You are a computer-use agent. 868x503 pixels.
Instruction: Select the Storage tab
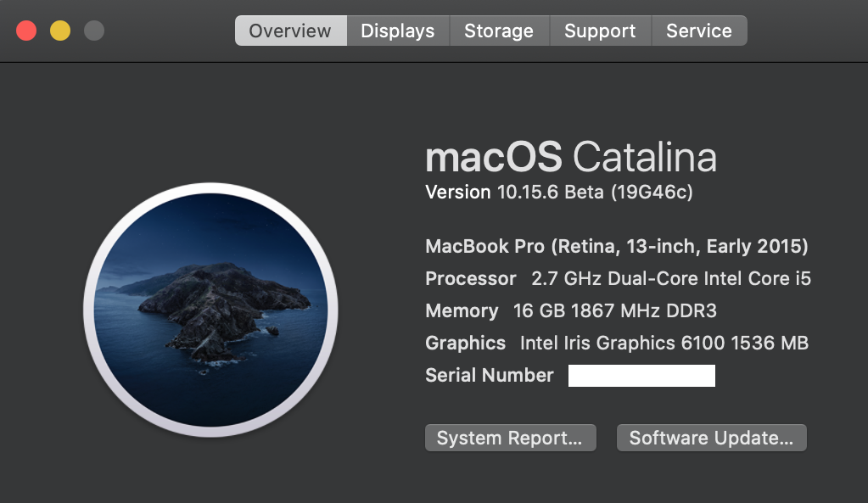point(499,31)
